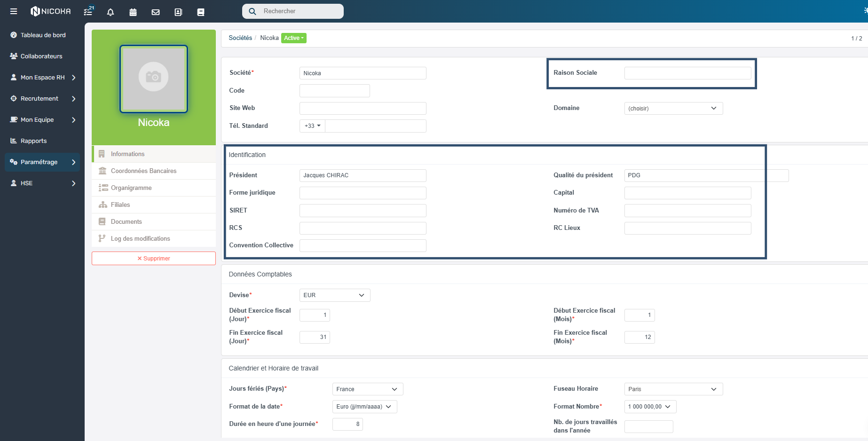Open the Devise EUR dropdown
The height and width of the screenshot is (441, 868).
pos(335,295)
